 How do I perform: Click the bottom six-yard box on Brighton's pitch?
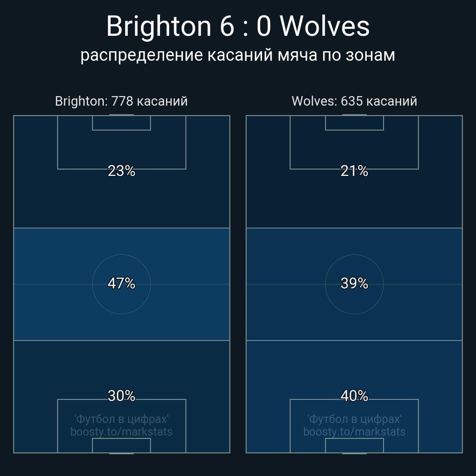click(121, 445)
